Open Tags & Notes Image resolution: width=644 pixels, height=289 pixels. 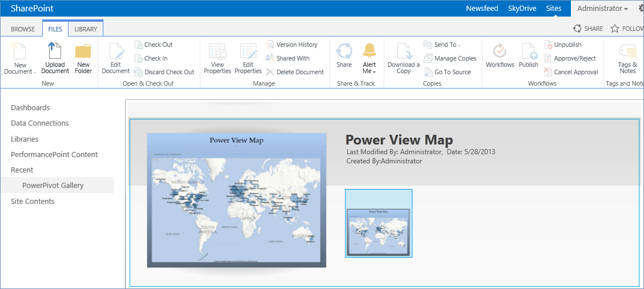click(627, 59)
